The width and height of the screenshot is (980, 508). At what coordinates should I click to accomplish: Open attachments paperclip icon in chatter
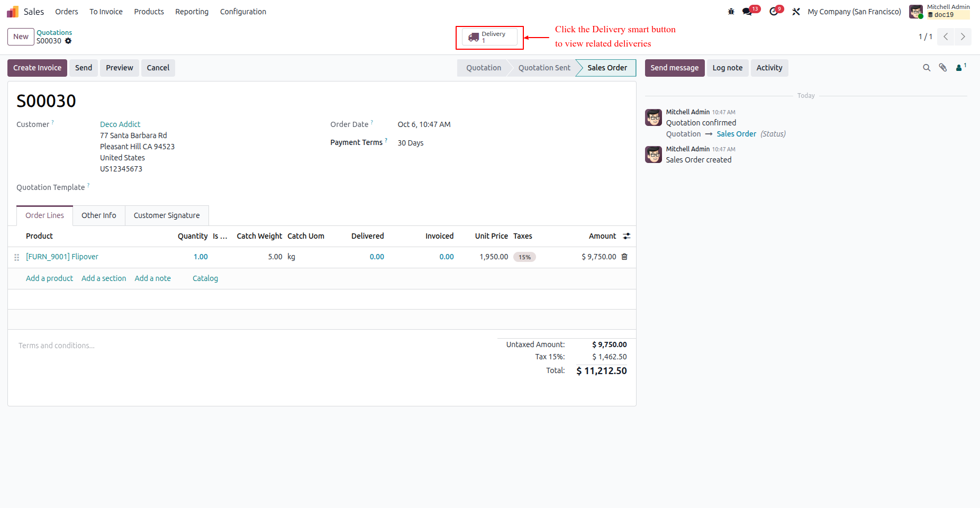click(x=943, y=68)
